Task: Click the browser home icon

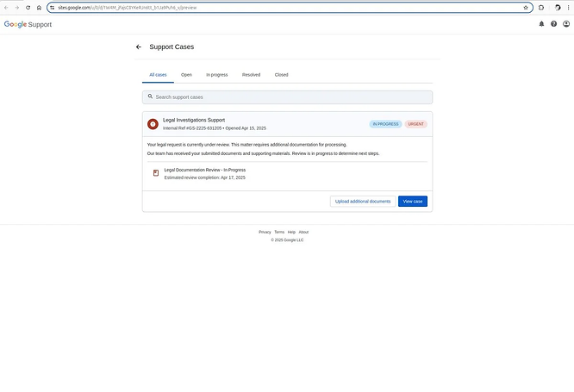Action: pos(39,7)
